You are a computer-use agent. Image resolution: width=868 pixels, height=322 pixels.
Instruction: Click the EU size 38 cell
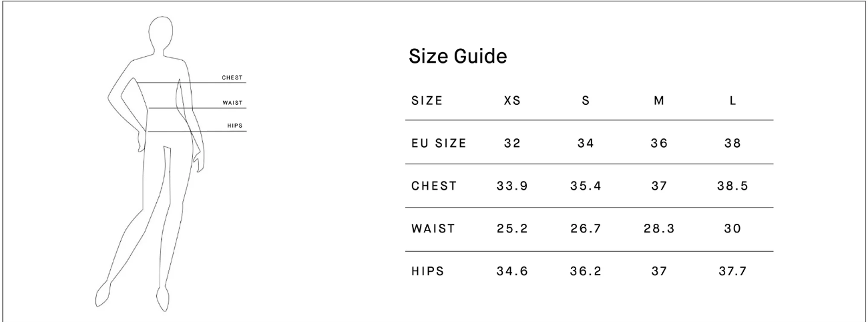coord(733,143)
